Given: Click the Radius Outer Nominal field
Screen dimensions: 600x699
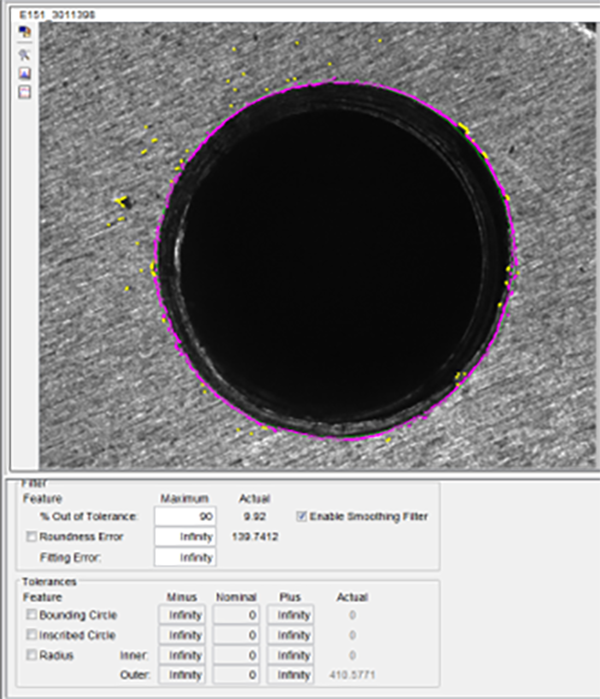Looking at the screenshot, I should click(x=237, y=675).
